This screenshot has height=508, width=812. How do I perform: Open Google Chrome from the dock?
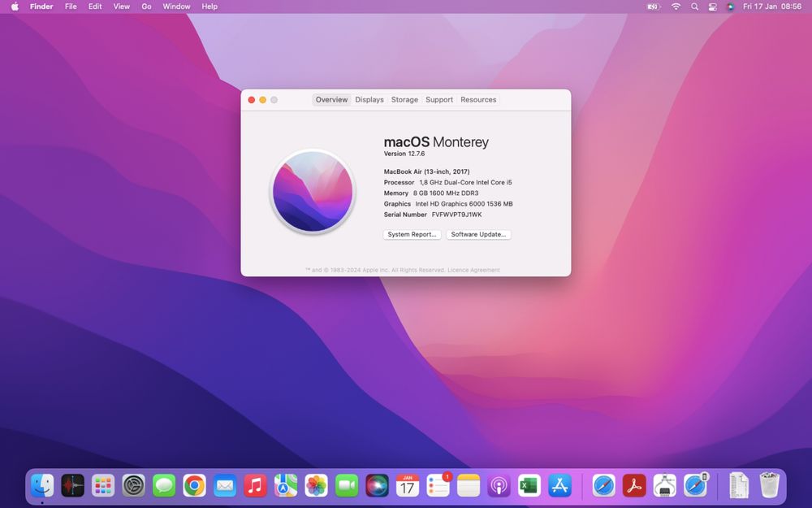[x=194, y=486]
